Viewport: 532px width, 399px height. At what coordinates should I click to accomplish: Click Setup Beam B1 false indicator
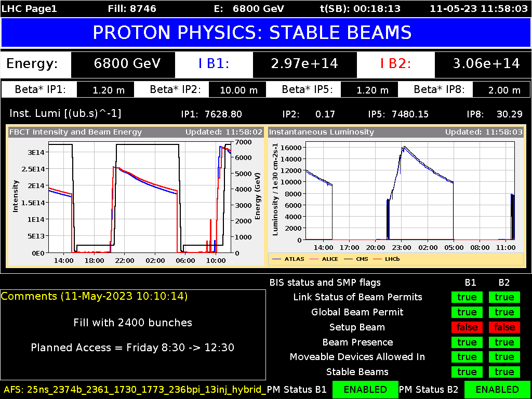point(467,327)
